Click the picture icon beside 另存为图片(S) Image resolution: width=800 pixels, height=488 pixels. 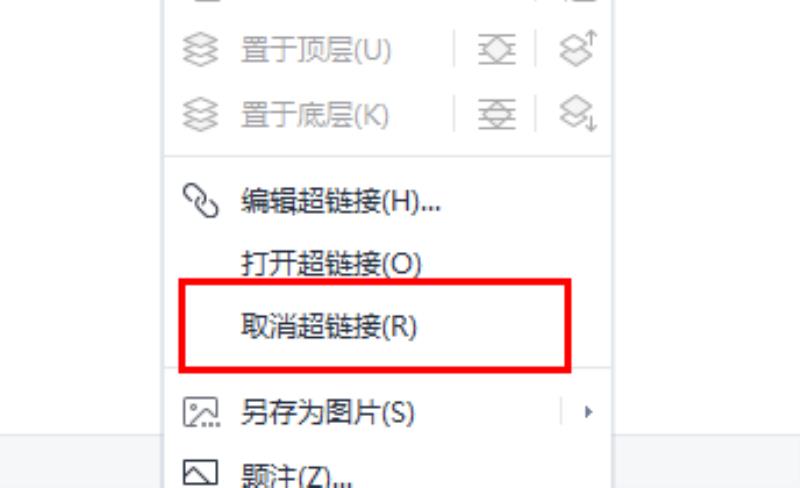201,412
